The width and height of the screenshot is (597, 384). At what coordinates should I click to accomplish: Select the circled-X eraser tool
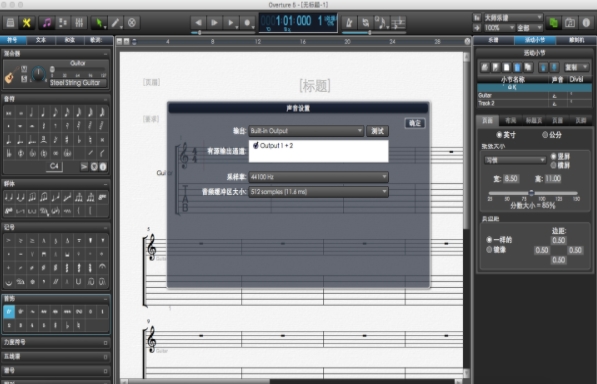(x=132, y=23)
